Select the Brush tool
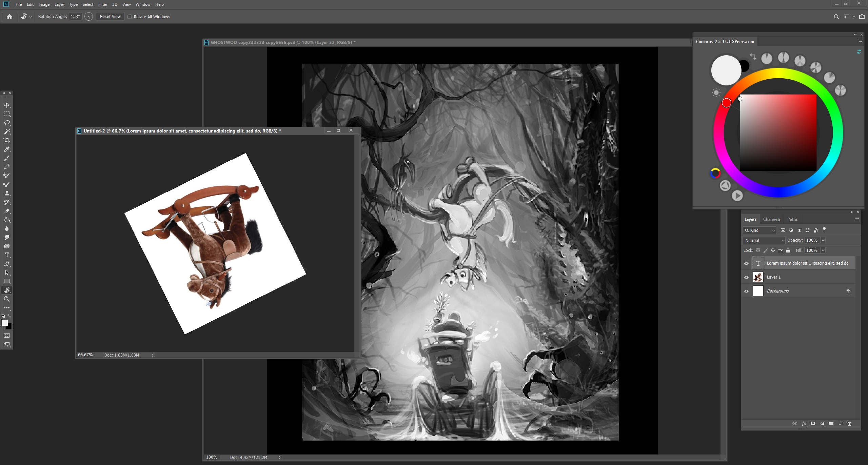 pyautogui.click(x=7, y=158)
